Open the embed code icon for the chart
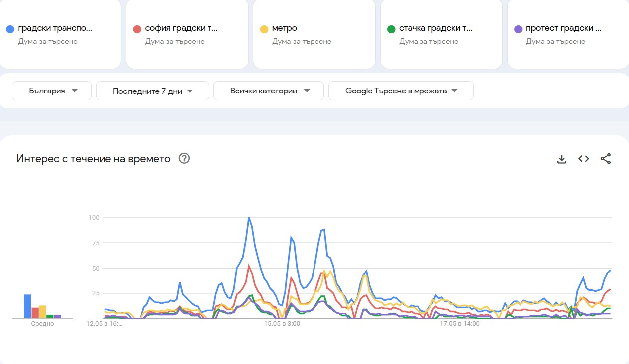The height and width of the screenshot is (364, 629). 583,158
